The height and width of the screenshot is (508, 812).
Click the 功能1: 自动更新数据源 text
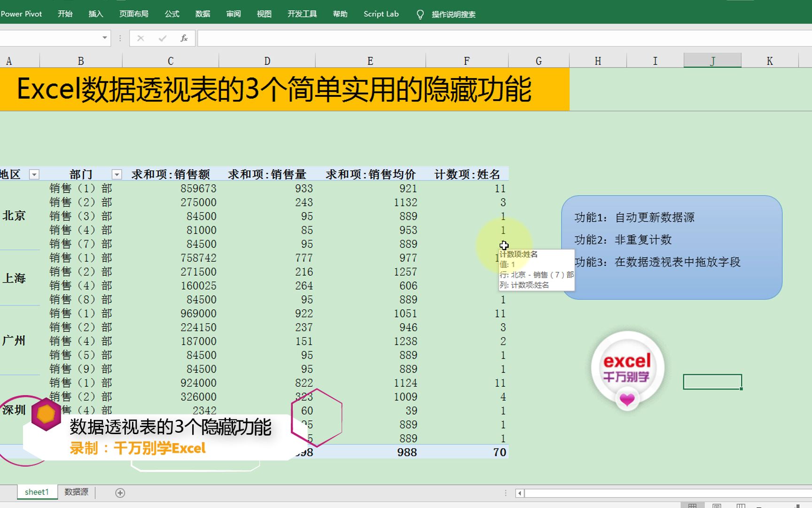[x=634, y=217]
